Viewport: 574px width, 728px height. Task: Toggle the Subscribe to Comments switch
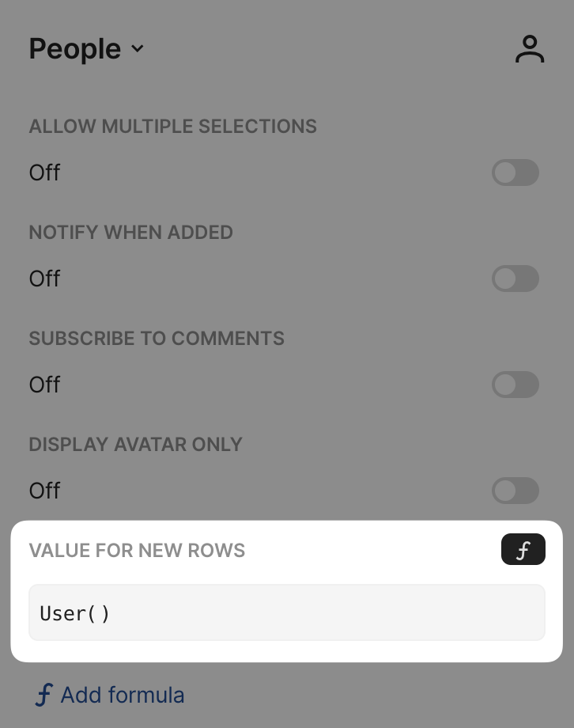[x=515, y=385]
